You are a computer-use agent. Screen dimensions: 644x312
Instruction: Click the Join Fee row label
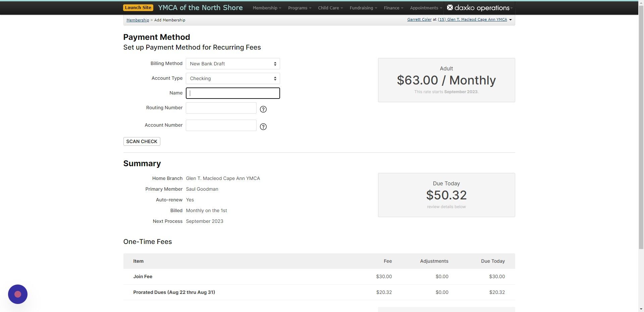click(143, 276)
